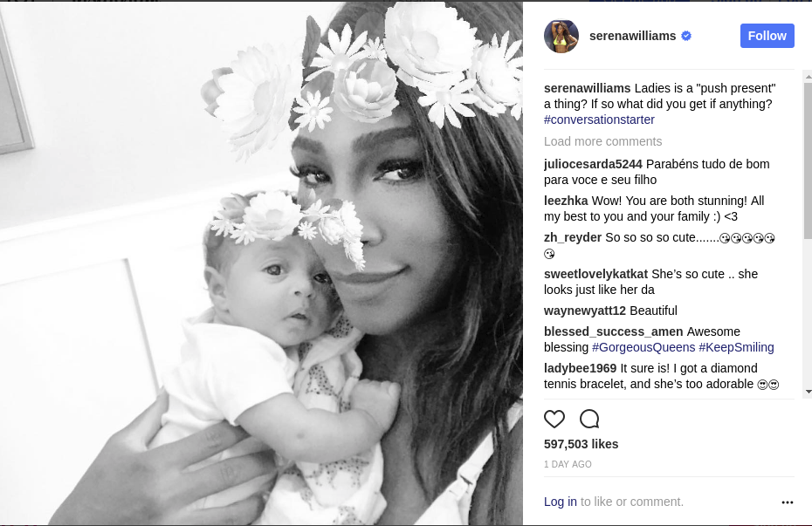Click the blue verified badge

click(x=686, y=36)
